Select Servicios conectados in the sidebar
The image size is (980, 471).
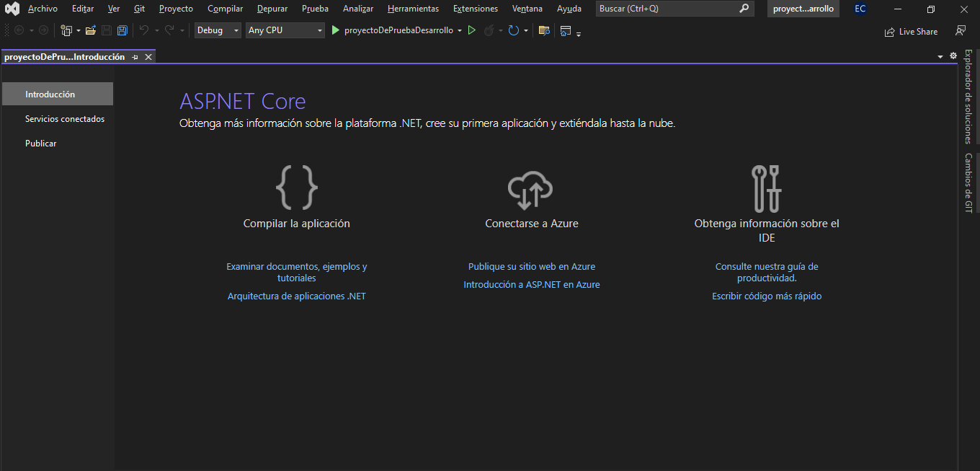click(x=65, y=119)
